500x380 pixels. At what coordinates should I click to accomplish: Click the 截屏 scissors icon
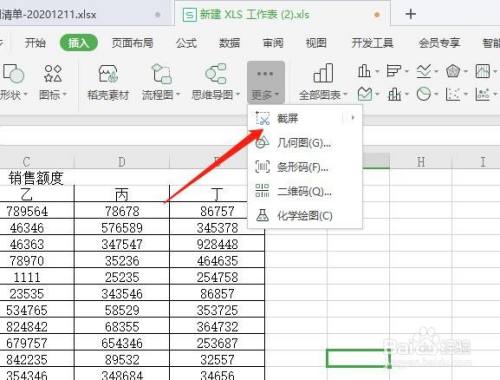tap(263, 118)
